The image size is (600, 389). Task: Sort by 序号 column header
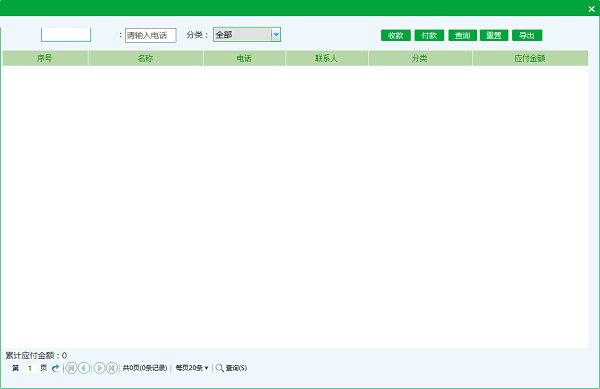[45, 58]
